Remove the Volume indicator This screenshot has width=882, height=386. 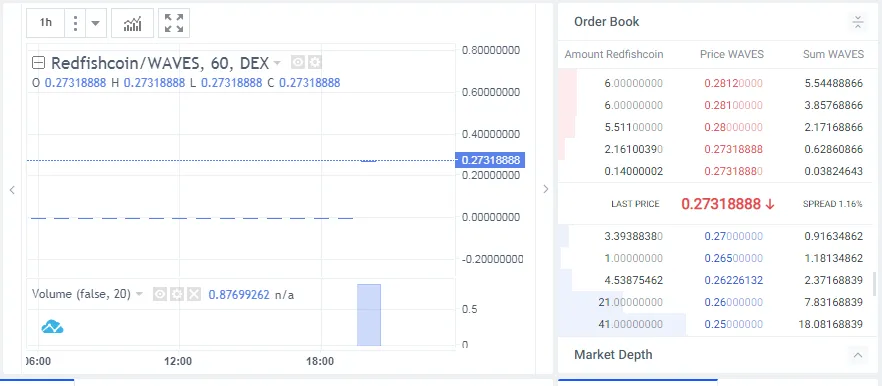click(x=194, y=294)
